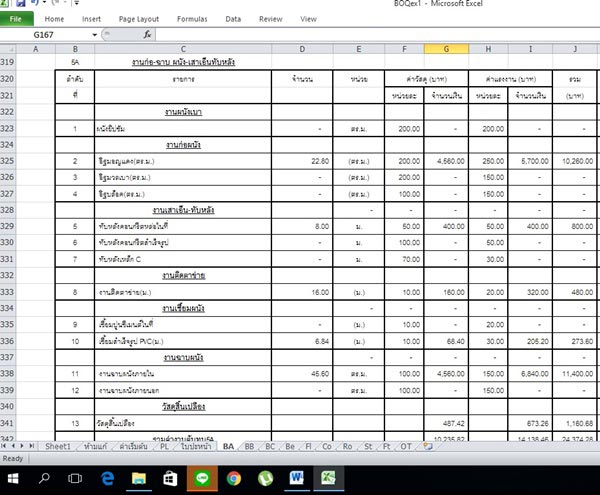600x495 pixels.
Task: Click cell showing 16.00 in row 333
Action: point(302,292)
